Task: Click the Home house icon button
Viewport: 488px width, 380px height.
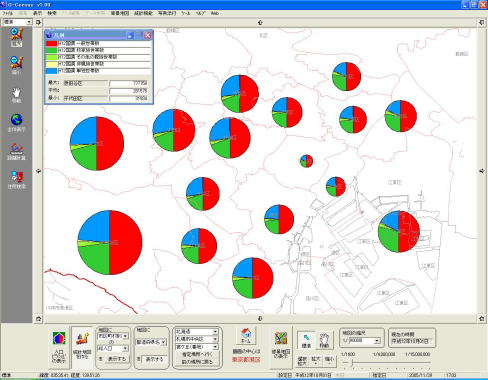Action: pyautogui.click(x=246, y=336)
